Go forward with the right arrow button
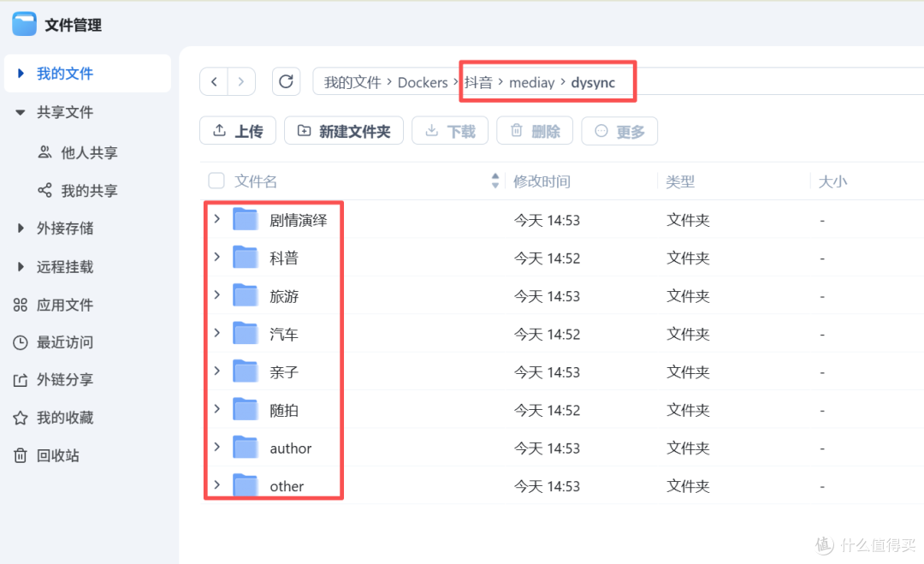Viewport: 924px width, 564px height. [241, 82]
